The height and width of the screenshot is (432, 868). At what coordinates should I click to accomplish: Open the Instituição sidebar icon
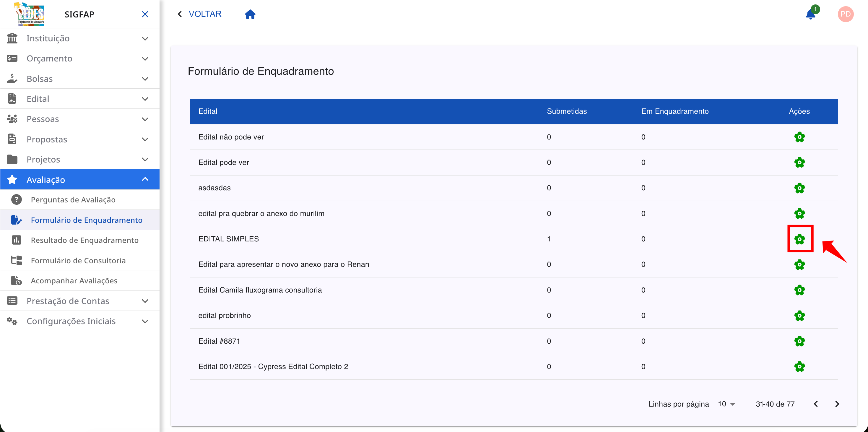(12, 38)
